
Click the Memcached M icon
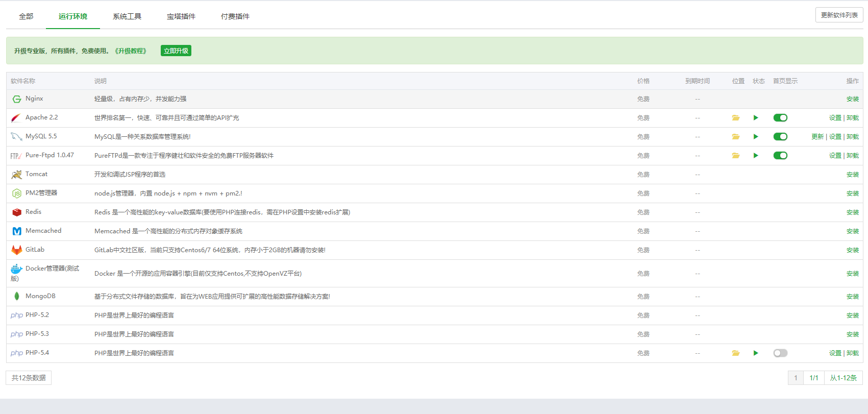click(x=17, y=231)
